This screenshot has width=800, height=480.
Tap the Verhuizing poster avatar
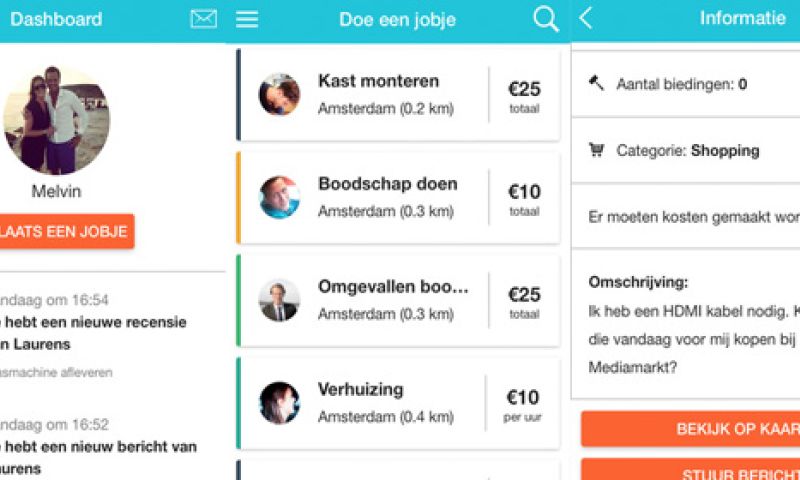pyautogui.click(x=279, y=402)
